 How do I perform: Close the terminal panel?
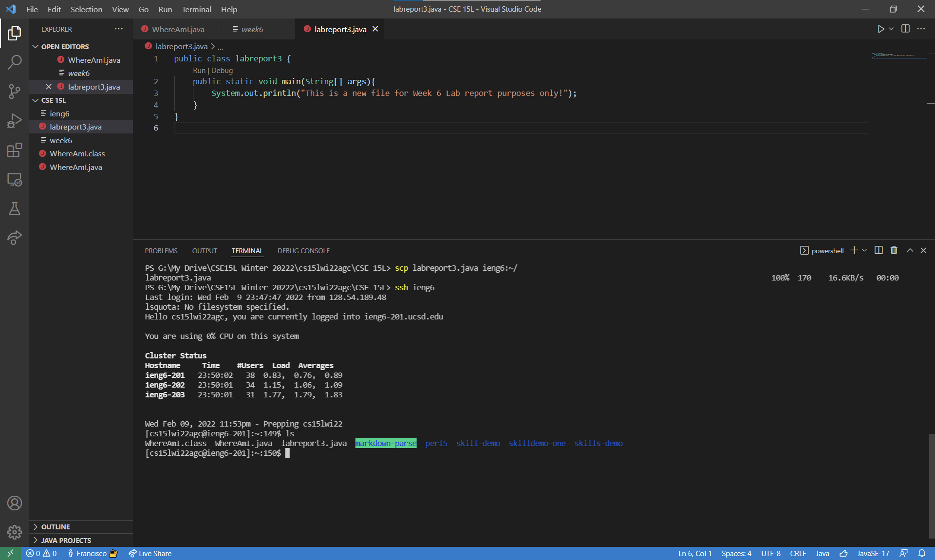tap(923, 250)
